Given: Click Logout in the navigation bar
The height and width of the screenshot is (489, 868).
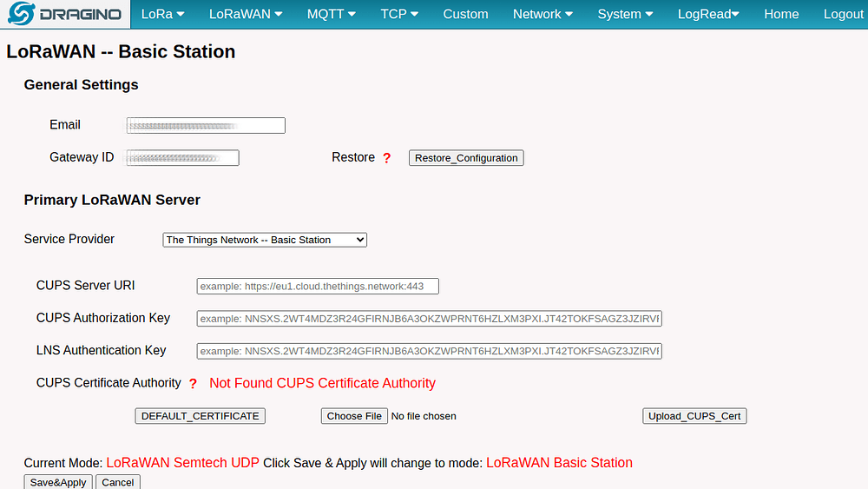Looking at the screenshot, I should pyautogui.click(x=843, y=15).
